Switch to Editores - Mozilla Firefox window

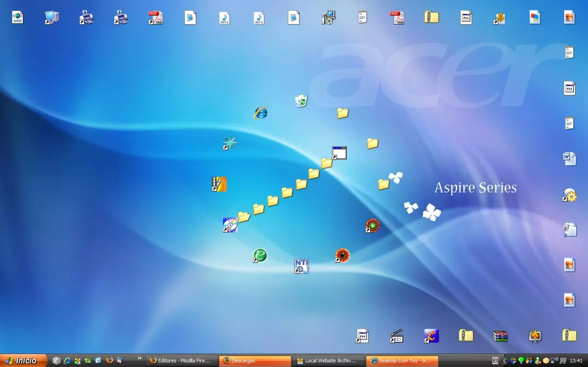(182, 361)
